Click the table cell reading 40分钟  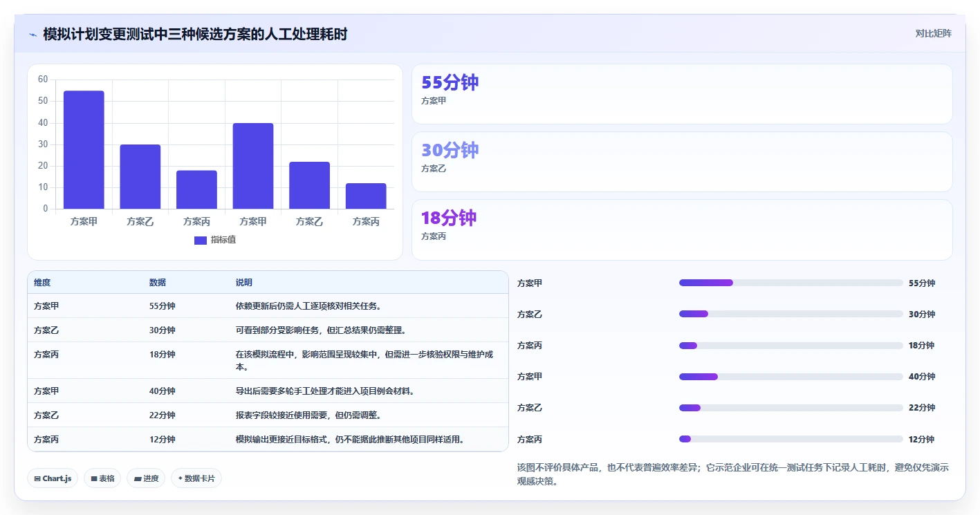(163, 391)
